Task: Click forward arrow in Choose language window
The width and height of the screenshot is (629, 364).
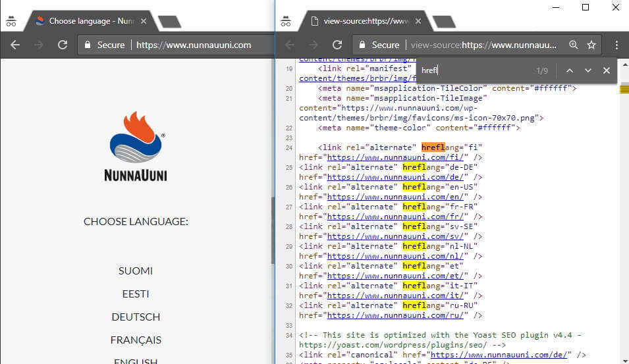Action: tap(38, 45)
